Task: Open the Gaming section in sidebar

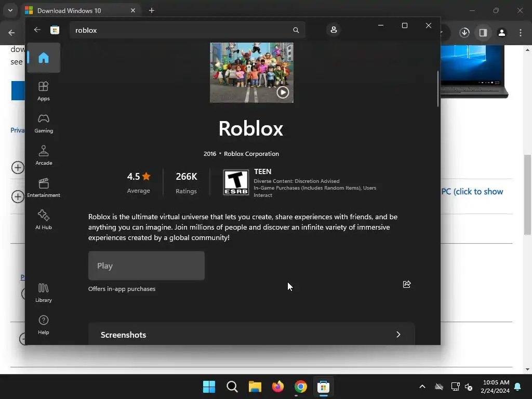Action: (x=44, y=123)
